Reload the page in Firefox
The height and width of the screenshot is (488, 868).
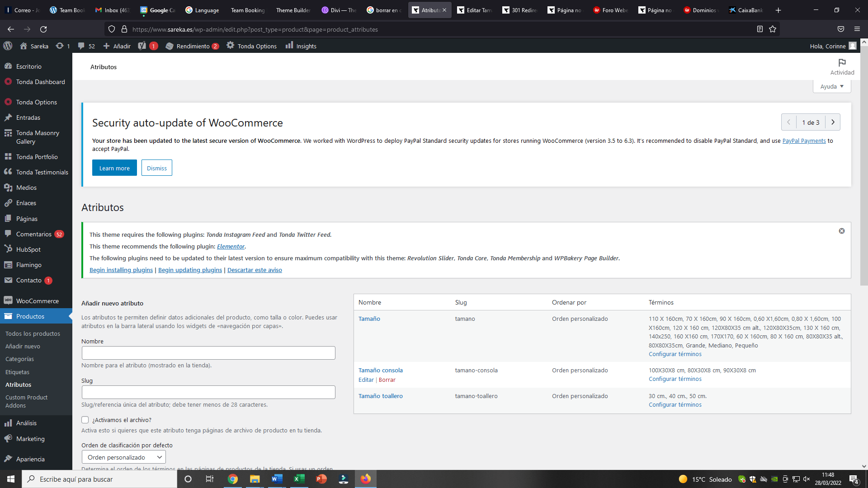pos(43,29)
